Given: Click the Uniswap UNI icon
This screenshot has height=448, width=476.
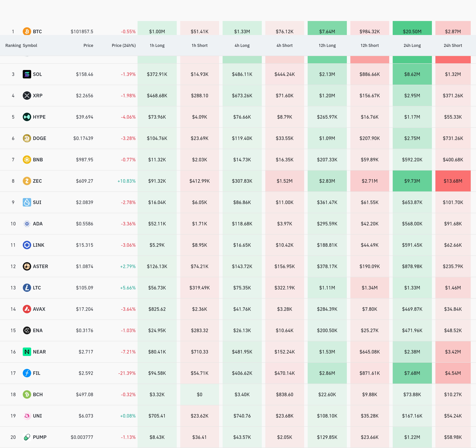Looking at the screenshot, I should pyautogui.click(x=27, y=416).
